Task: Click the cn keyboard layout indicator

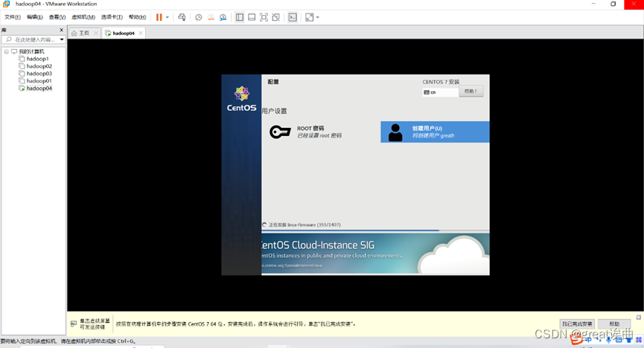Action: click(x=440, y=92)
